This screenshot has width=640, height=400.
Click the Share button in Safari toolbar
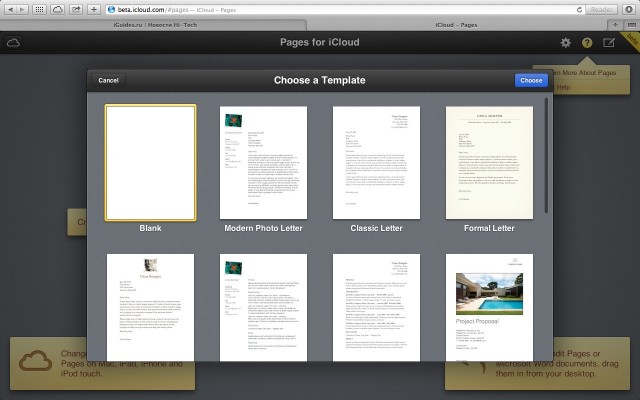coord(76,9)
